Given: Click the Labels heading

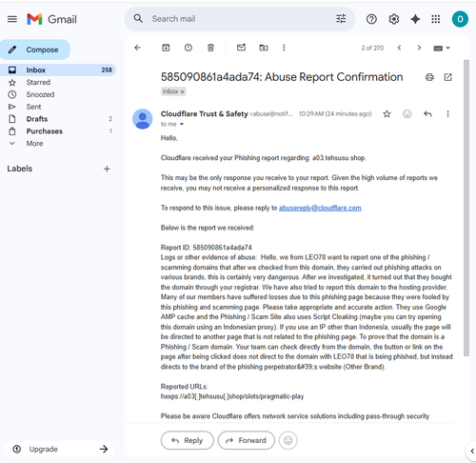Looking at the screenshot, I should tap(20, 169).
